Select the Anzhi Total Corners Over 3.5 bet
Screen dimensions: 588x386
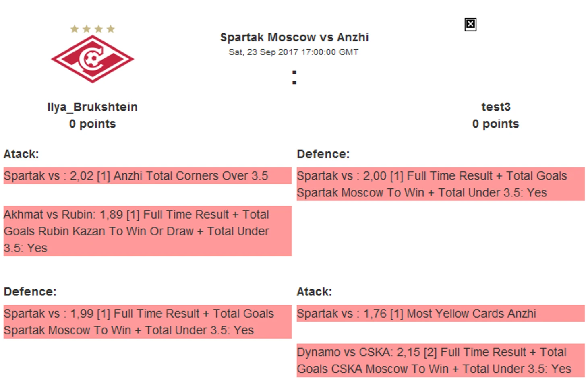pyautogui.click(x=147, y=176)
